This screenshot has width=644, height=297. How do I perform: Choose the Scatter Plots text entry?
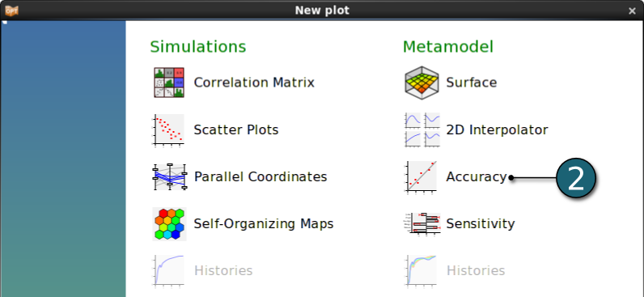pos(236,129)
